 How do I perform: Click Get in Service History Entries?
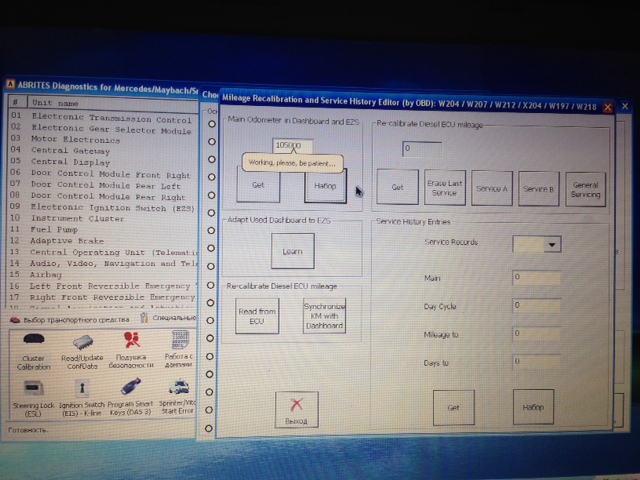coord(453,407)
